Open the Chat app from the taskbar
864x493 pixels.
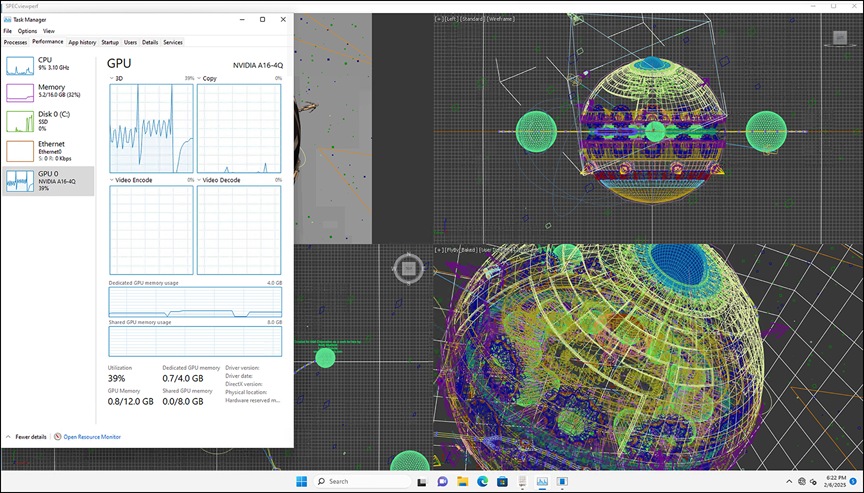[442, 481]
